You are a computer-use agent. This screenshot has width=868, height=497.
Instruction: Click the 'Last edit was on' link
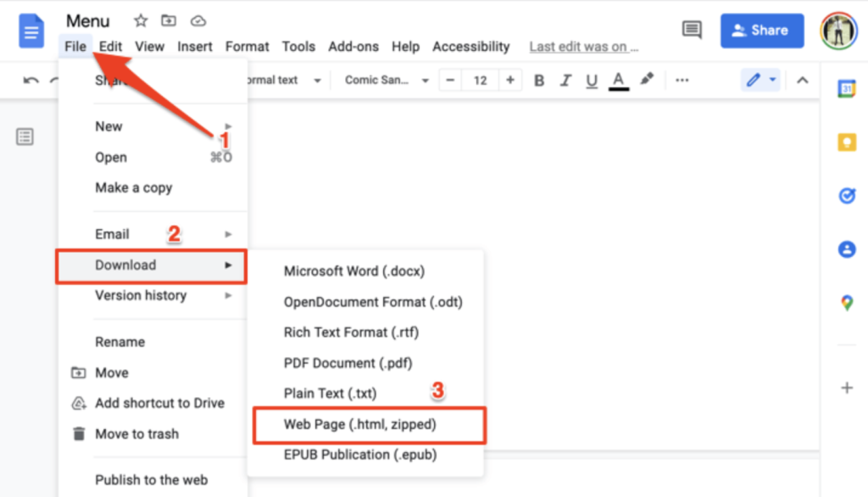583,47
